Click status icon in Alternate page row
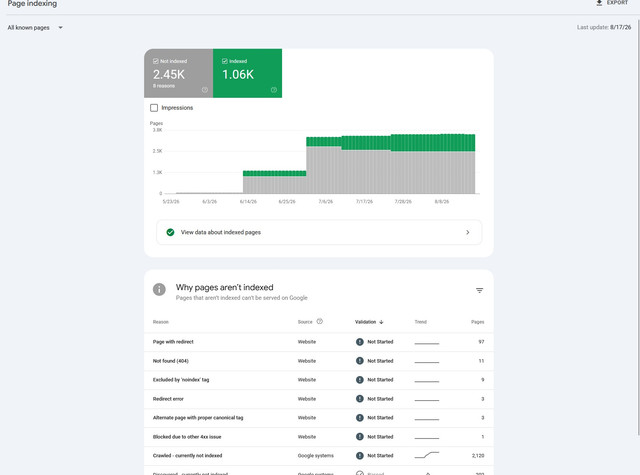The image size is (640, 475). point(360,418)
